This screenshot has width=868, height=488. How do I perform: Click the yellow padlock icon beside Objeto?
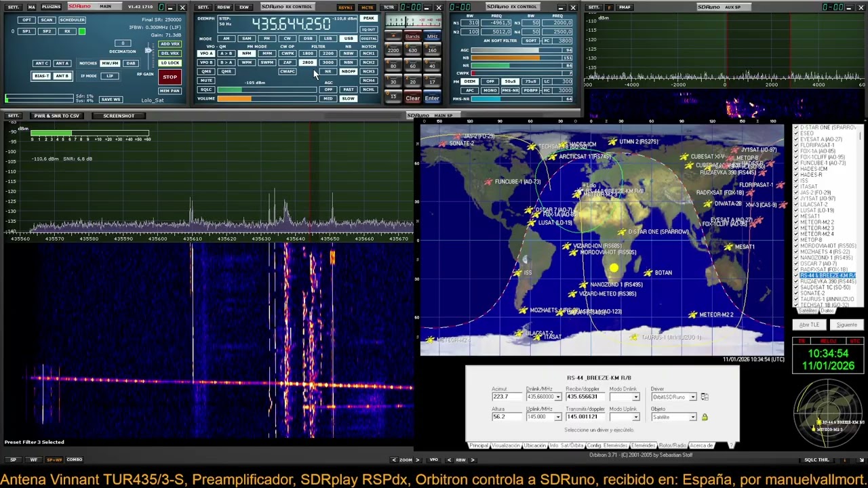pyautogui.click(x=704, y=417)
